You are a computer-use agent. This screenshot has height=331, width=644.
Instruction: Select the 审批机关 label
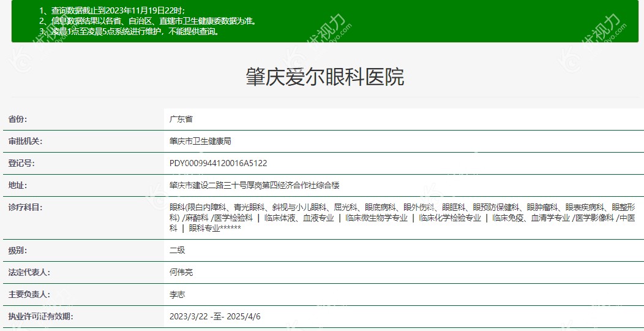point(26,142)
